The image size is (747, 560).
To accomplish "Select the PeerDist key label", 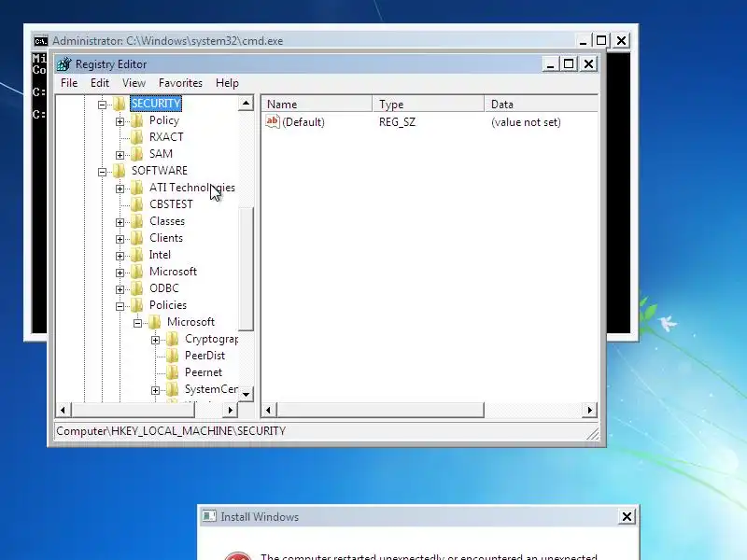I will 204,356.
